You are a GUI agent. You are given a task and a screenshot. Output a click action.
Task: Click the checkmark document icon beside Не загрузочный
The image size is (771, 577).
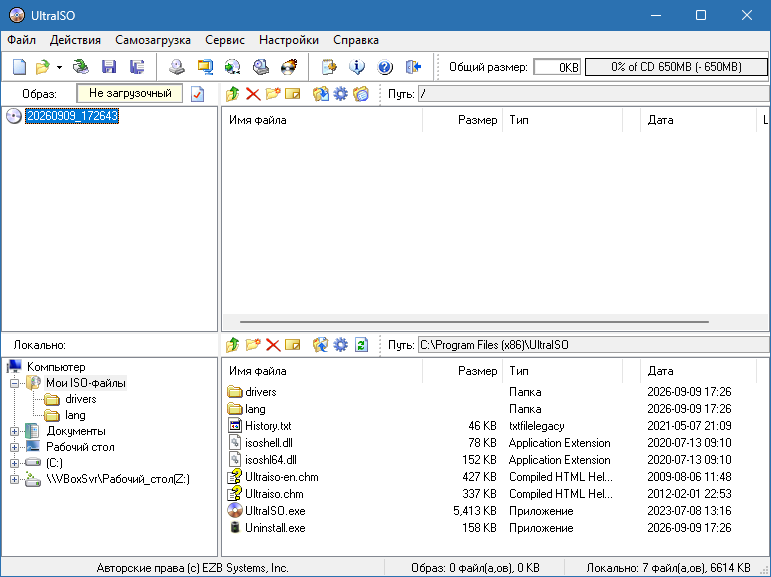(x=198, y=93)
